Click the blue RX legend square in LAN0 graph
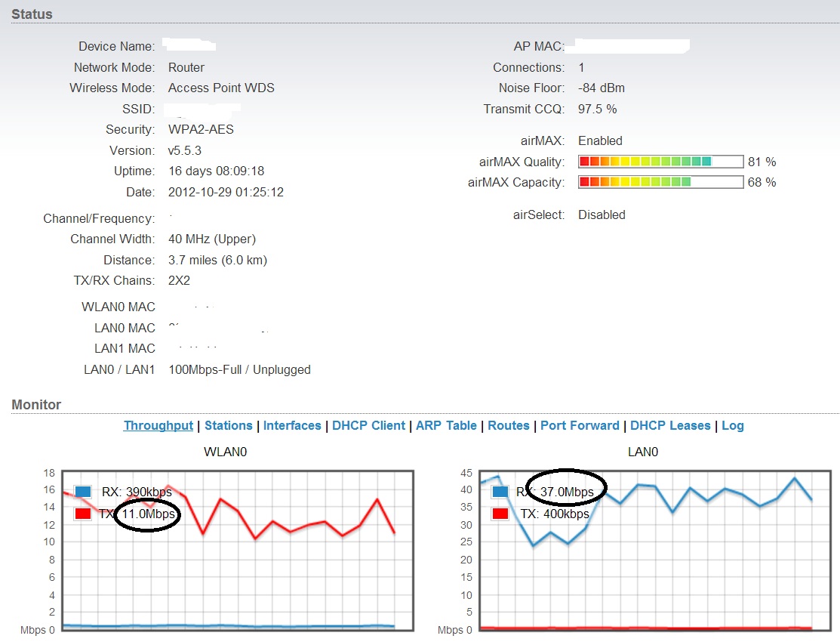The height and width of the screenshot is (642, 840). point(500,491)
